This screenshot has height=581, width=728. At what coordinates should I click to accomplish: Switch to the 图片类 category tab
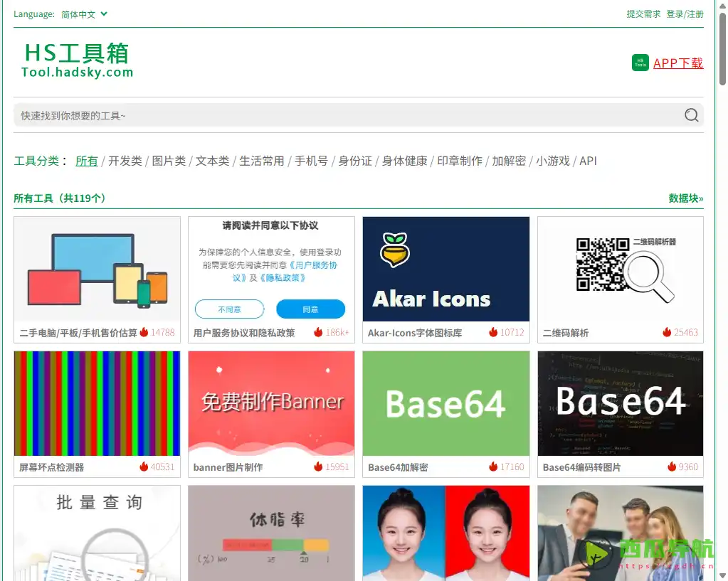[x=169, y=161]
